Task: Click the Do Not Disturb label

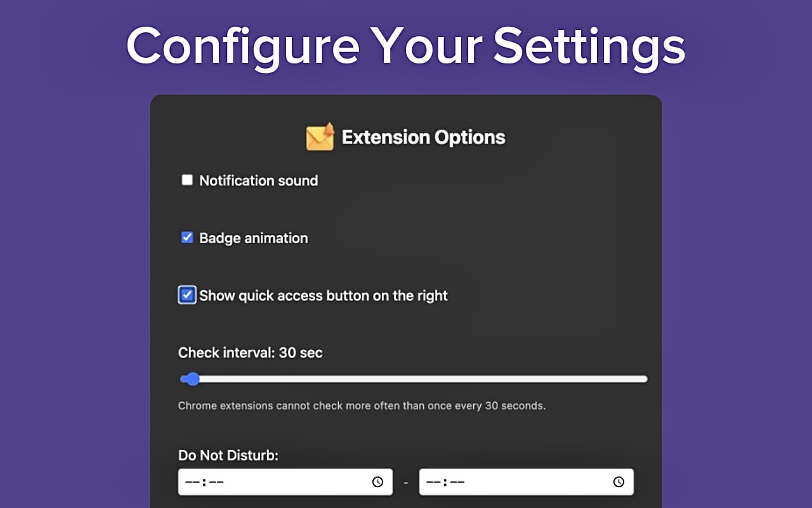Action: click(x=228, y=455)
